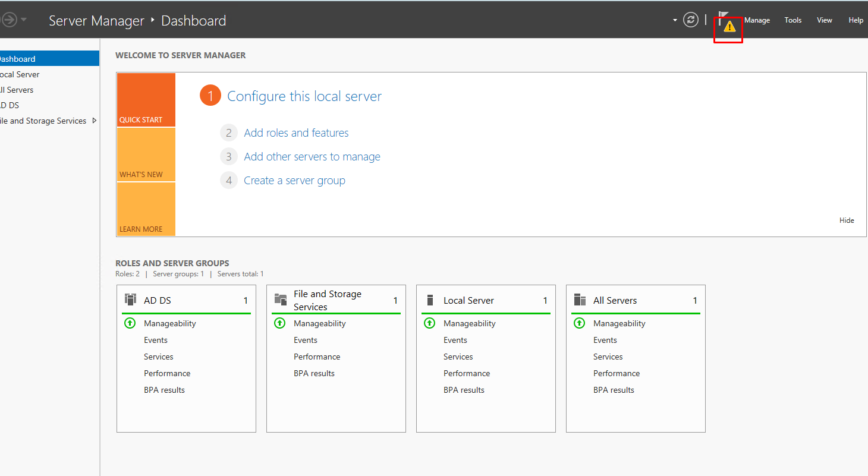Open Services in the AD DS tile

click(159, 357)
